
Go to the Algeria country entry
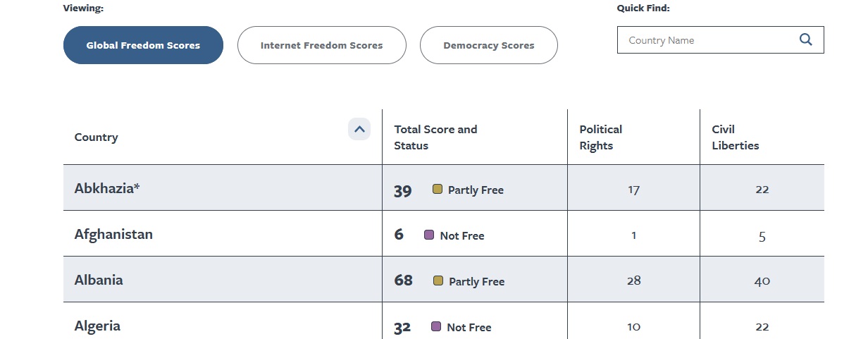(x=97, y=326)
